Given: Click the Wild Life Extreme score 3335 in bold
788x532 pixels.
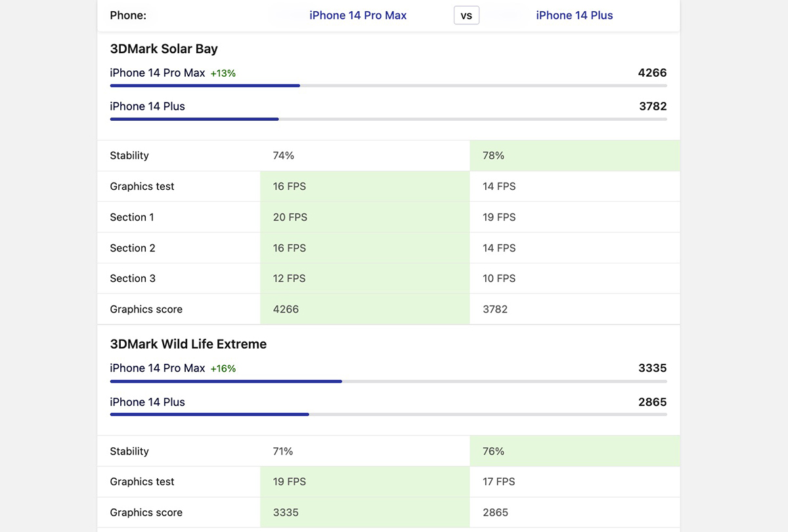Looking at the screenshot, I should [653, 368].
